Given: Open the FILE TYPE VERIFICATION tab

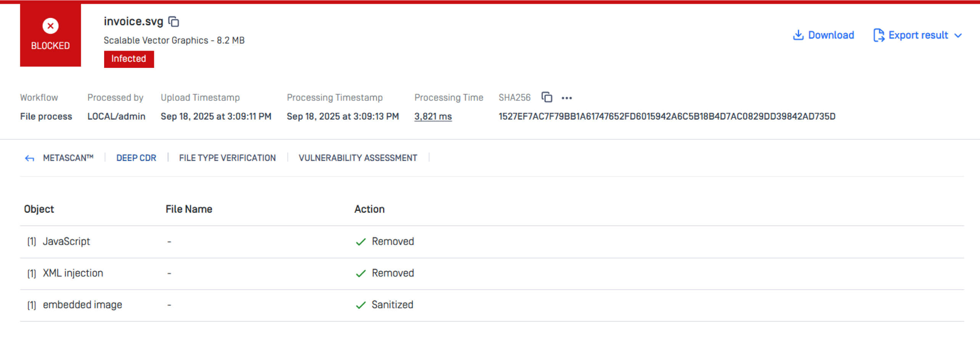Looking at the screenshot, I should pyautogui.click(x=227, y=158).
